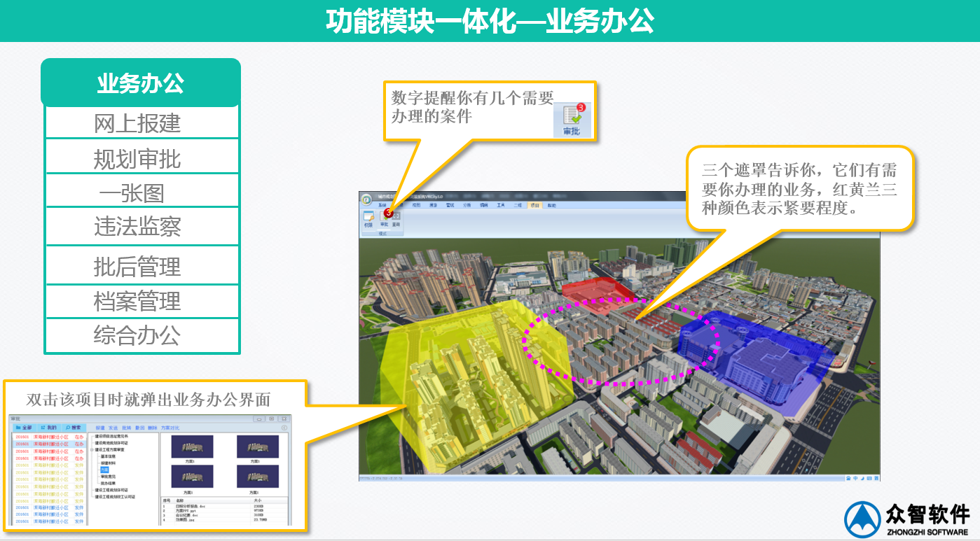The height and width of the screenshot is (541, 980).
Task: Toggle the 全部 filter in the approval dialog
Action: coord(27,428)
